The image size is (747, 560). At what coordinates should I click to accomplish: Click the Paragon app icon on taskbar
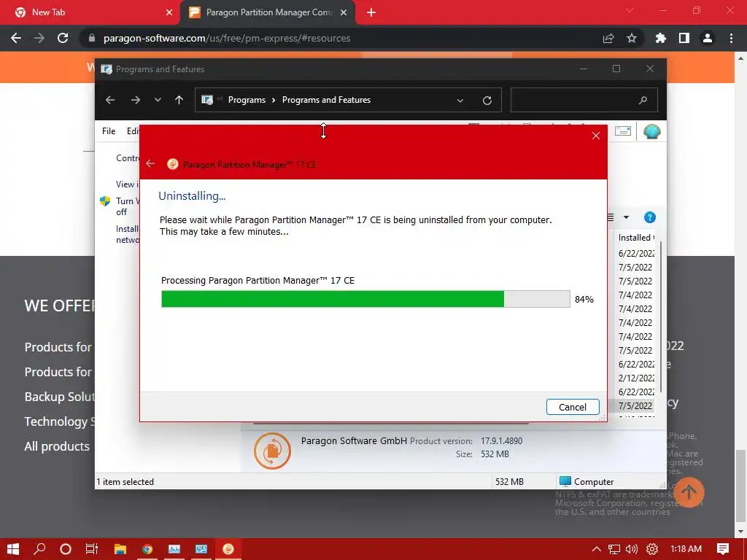tap(228, 549)
